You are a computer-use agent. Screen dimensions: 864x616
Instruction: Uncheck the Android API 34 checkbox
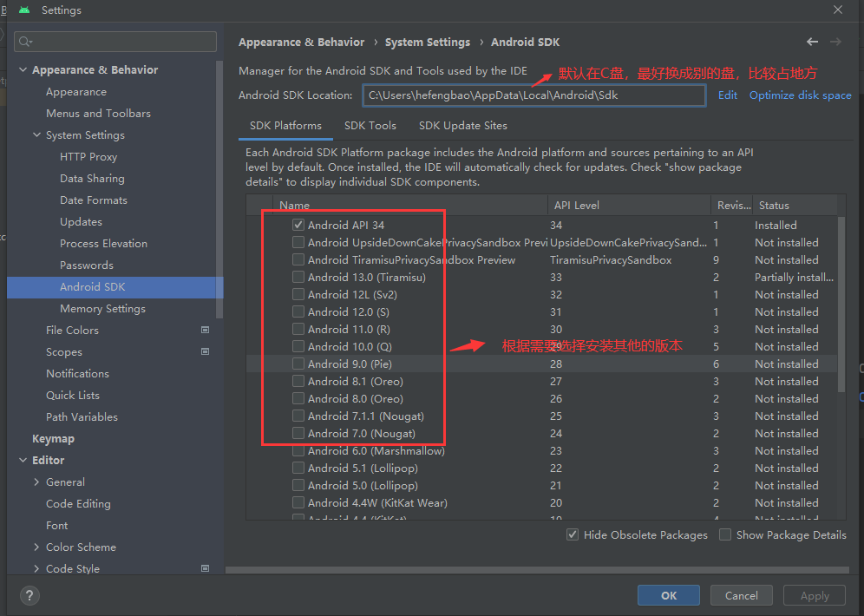coord(298,226)
